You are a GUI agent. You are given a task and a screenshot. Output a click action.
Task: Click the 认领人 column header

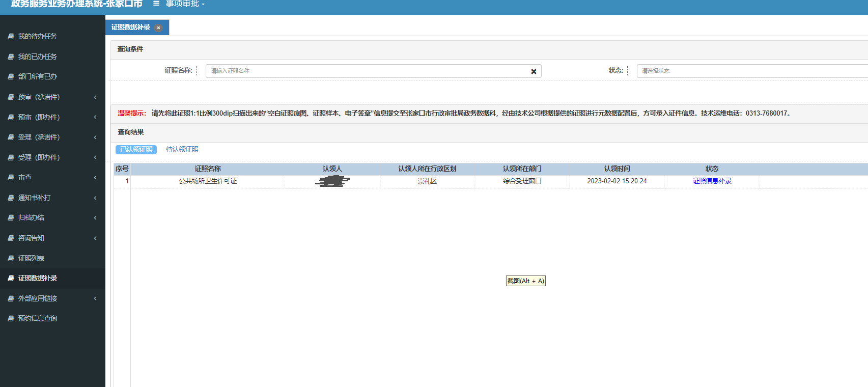pos(332,169)
